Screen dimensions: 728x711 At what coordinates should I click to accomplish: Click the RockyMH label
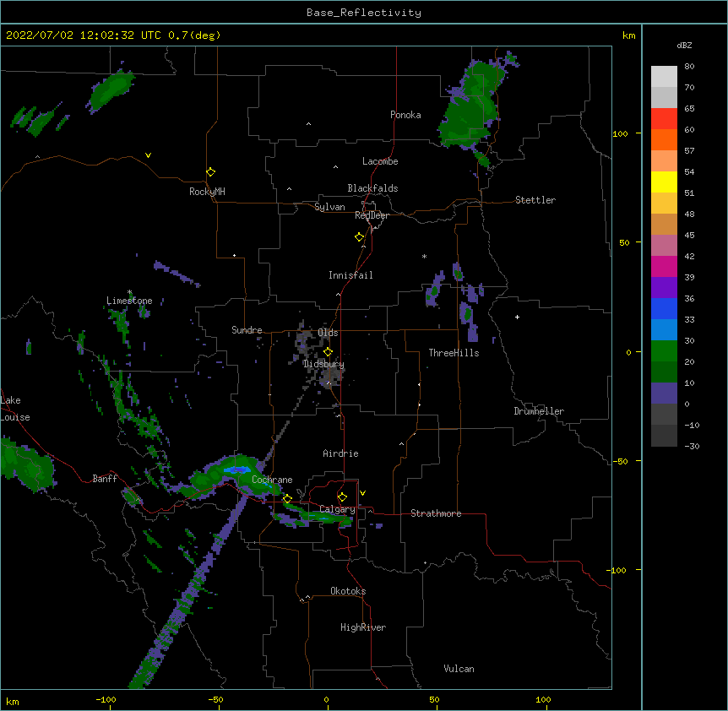207,192
